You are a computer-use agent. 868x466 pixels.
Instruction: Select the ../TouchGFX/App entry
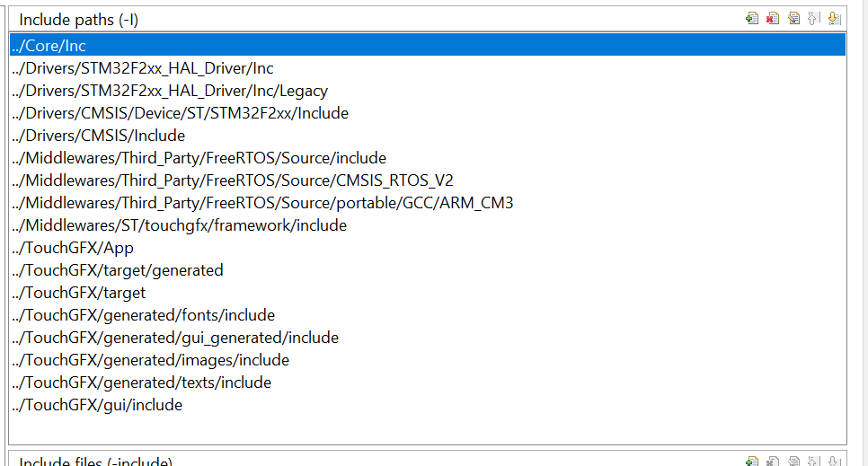point(428,248)
